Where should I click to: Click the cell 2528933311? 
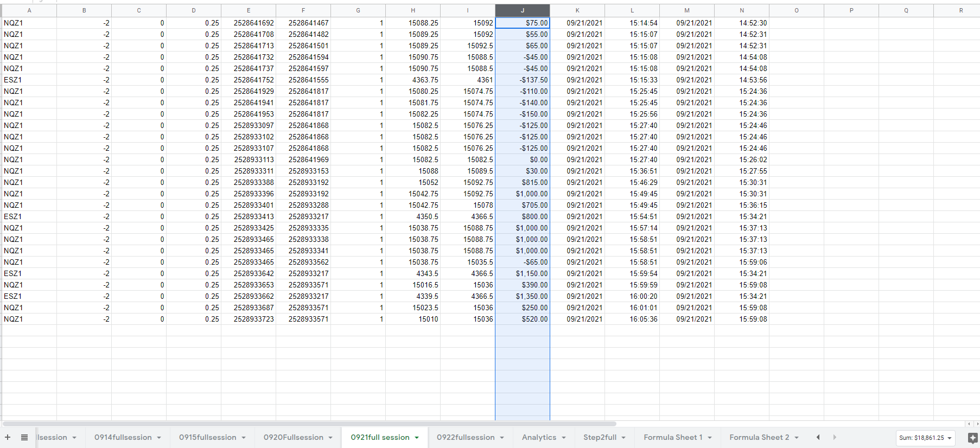249,171
